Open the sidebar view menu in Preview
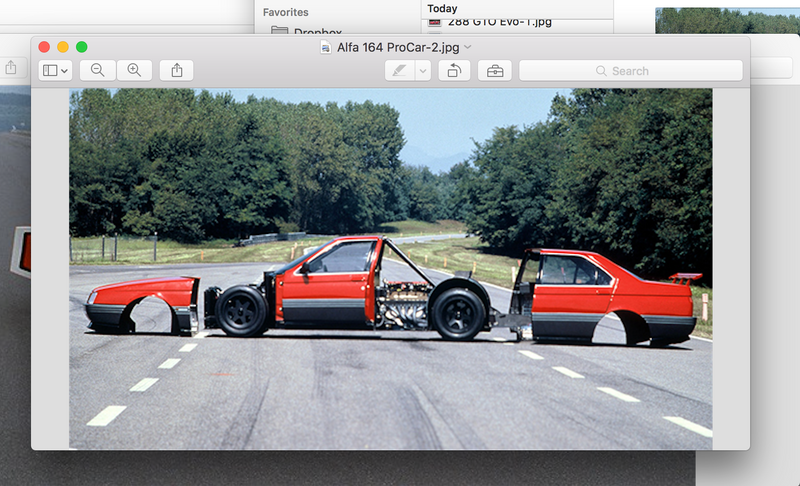 click(55, 70)
